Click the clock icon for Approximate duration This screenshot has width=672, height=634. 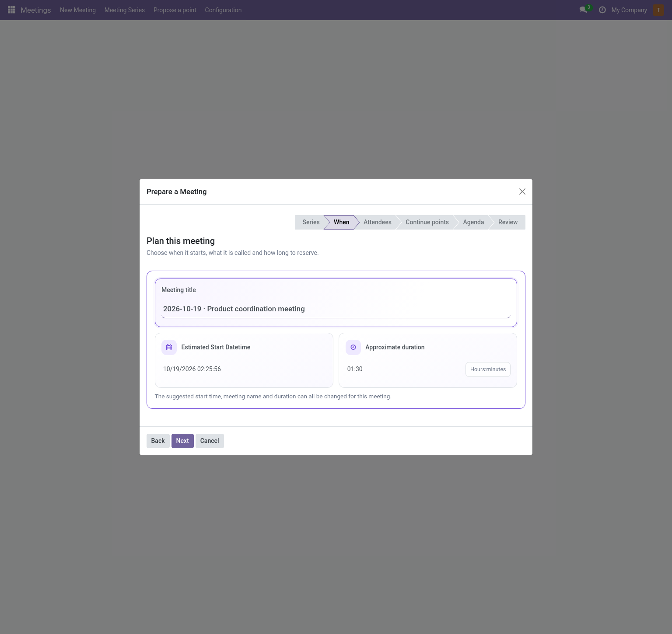click(353, 347)
